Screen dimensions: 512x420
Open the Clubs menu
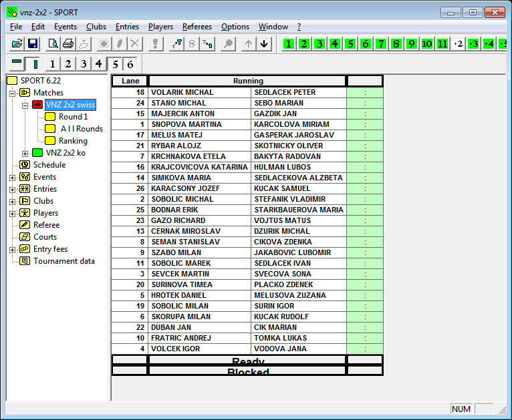pyautogui.click(x=96, y=27)
